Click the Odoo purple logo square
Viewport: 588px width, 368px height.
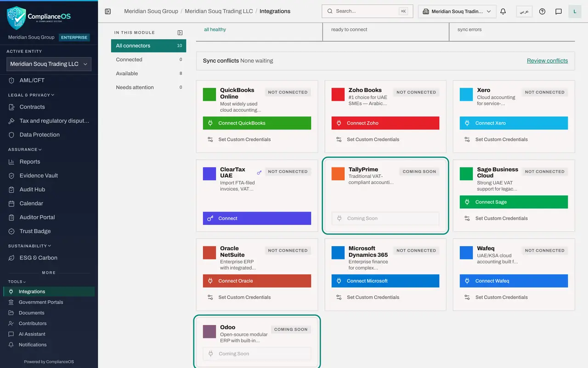(209, 331)
